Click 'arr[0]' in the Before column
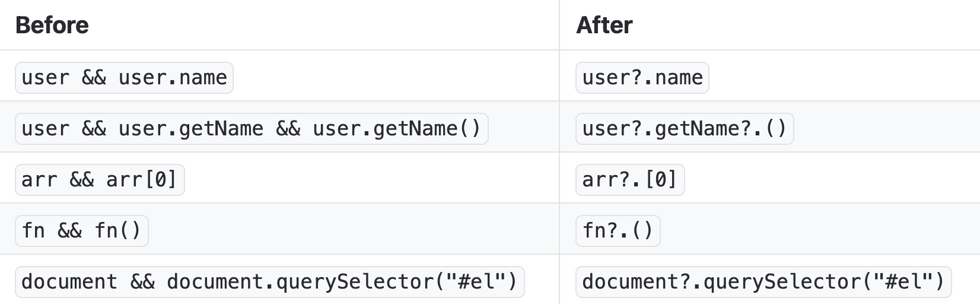This screenshot has width=980, height=304. click(142, 180)
